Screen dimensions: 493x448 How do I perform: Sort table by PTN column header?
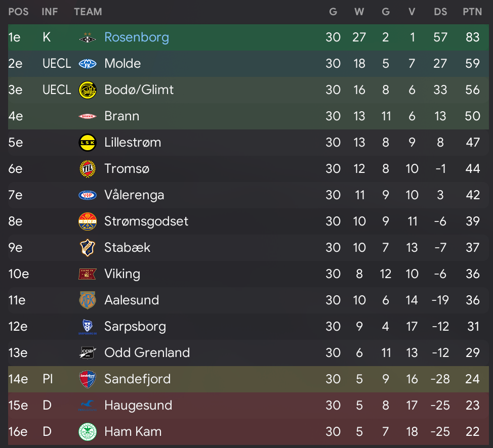tap(472, 12)
